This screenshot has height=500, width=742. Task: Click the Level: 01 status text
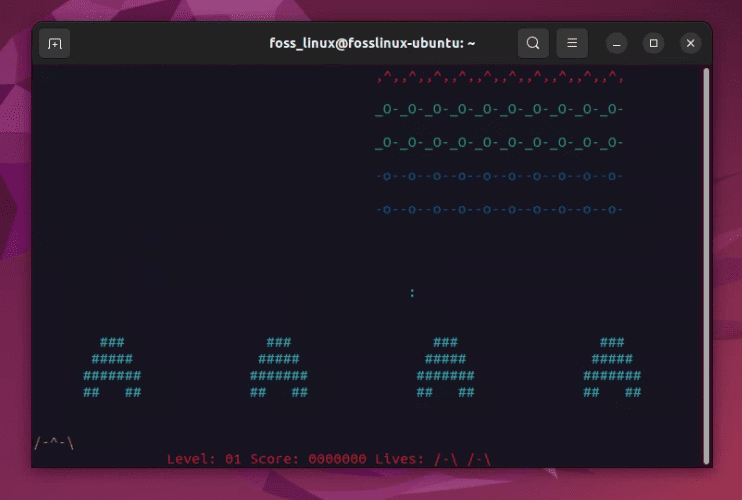click(x=204, y=459)
